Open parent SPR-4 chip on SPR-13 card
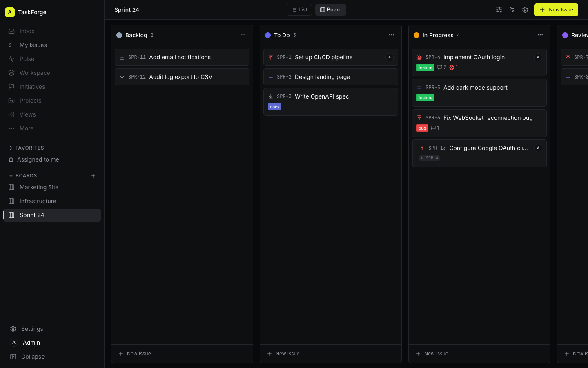The height and width of the screenshot is (368, 588). (430, 158)
